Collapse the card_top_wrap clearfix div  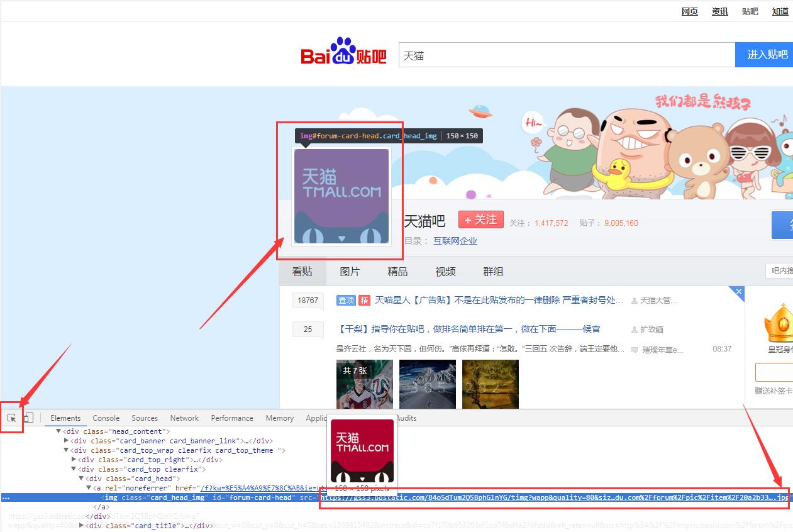point(66,450)
